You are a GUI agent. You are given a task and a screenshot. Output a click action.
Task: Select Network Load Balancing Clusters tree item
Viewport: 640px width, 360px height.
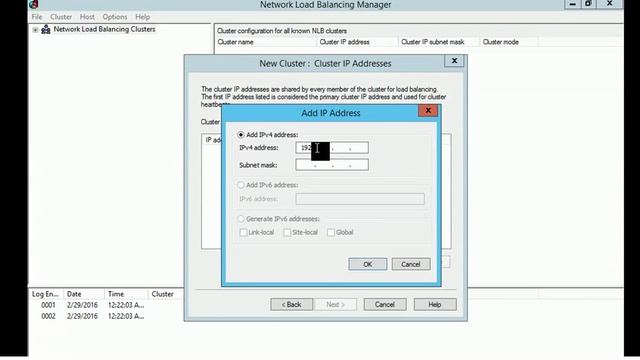click(x=104, y=29)
